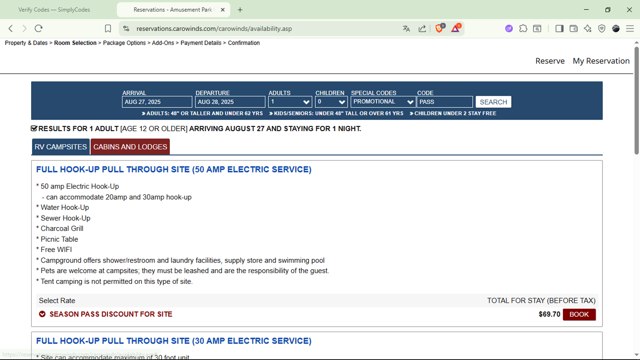Click the Picnic Table list item
The height and width of the screenshot is (360, 640).
[57, 239]
